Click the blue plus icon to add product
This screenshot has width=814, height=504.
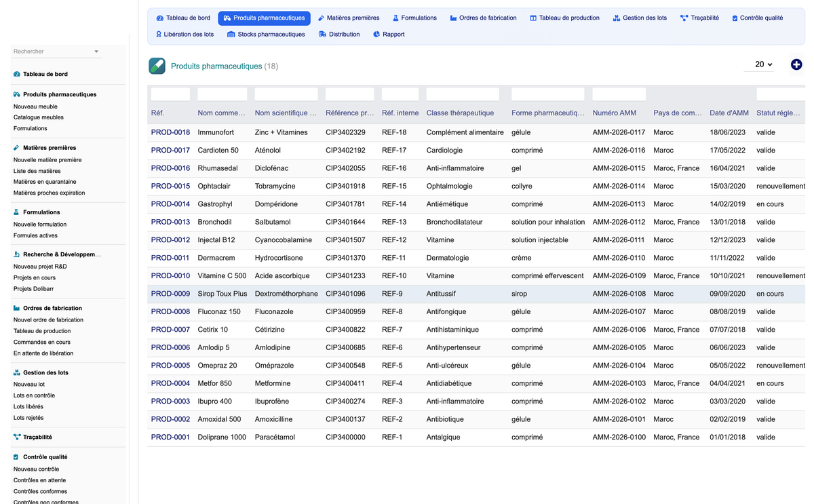[x=796, y=64]
